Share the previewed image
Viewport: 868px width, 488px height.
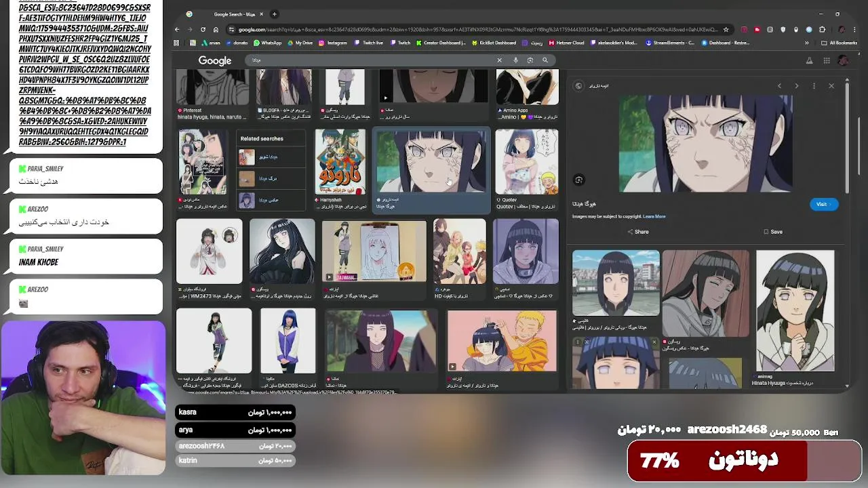point(638,232)
